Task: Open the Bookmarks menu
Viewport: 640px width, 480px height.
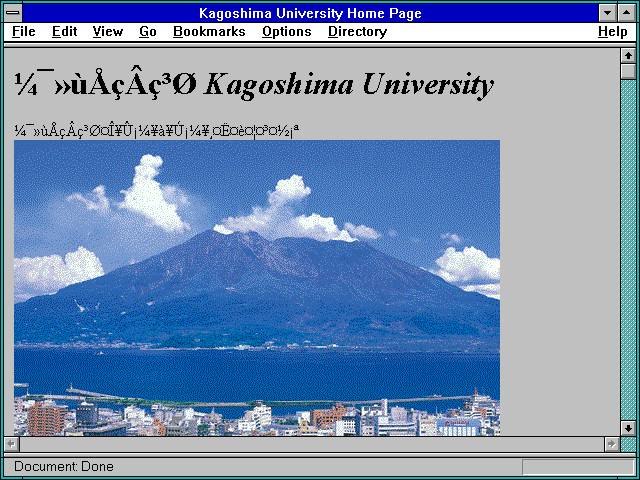Action: [x=209, y=32]
